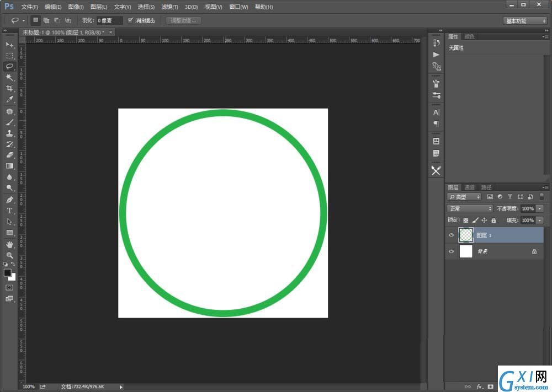Select the Hand tool
552x392 pixels.
9,244
